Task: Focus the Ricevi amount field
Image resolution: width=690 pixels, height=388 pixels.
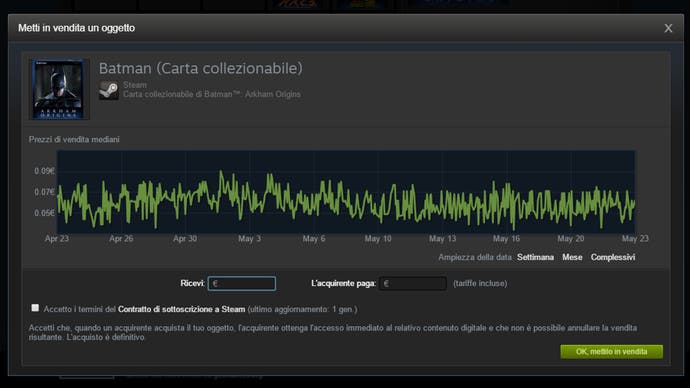Action: (x=242, y=283)
